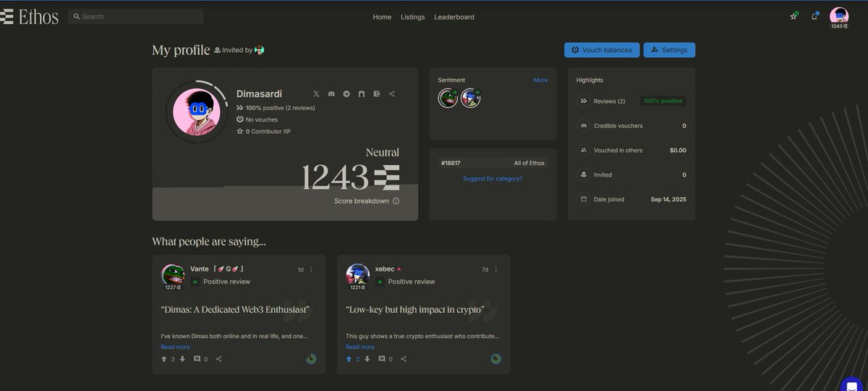Screen dimensions: 868x391
Task: Click the All of Ethos label
Action: [x=529, y=163]
